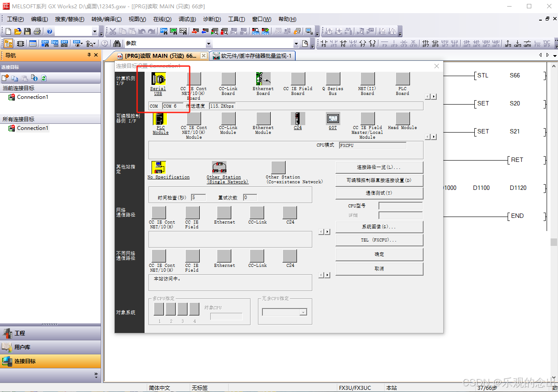Choose the GOT interface icon
This screenshot has height=392, width=558.
tap(333, 119)
